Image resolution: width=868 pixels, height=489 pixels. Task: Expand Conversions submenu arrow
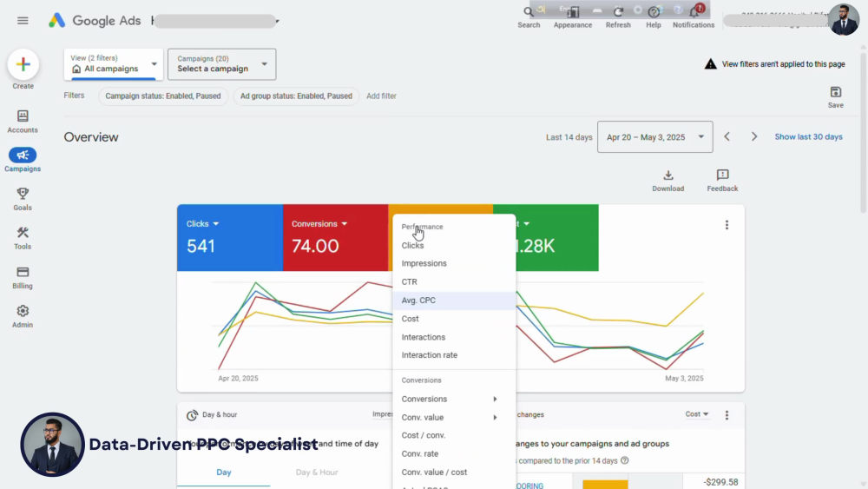[x=495, y=400]
